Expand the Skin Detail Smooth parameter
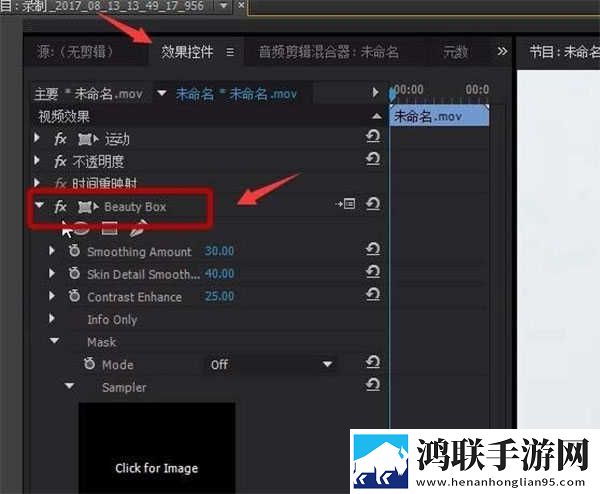 click(x=52, y=273)
